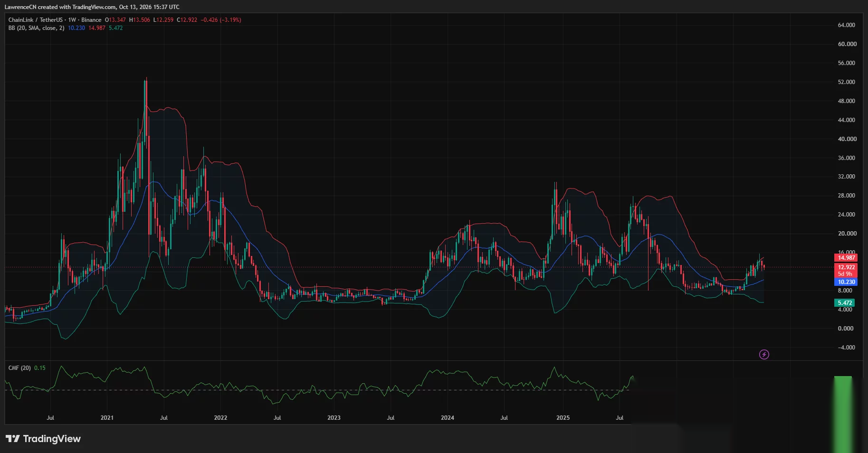Click the red 14.987 price tag on price axis
The height and width of the screenshot is (453, 868).
[x=846, y=258]
